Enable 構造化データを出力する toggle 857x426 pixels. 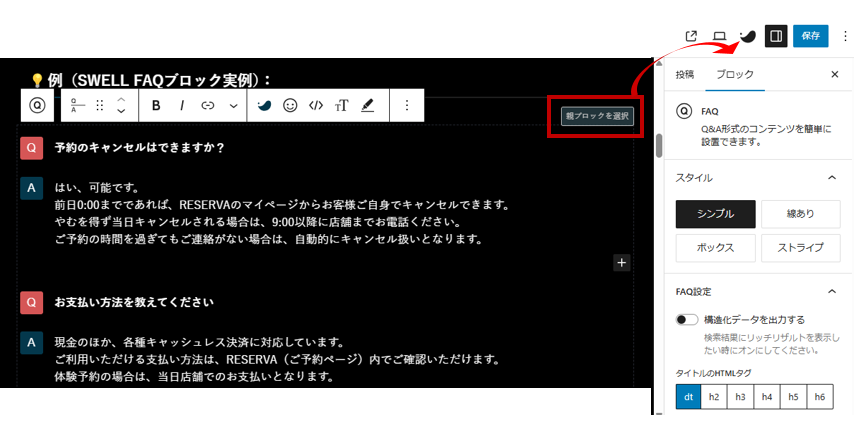click(x=687, y=320)
